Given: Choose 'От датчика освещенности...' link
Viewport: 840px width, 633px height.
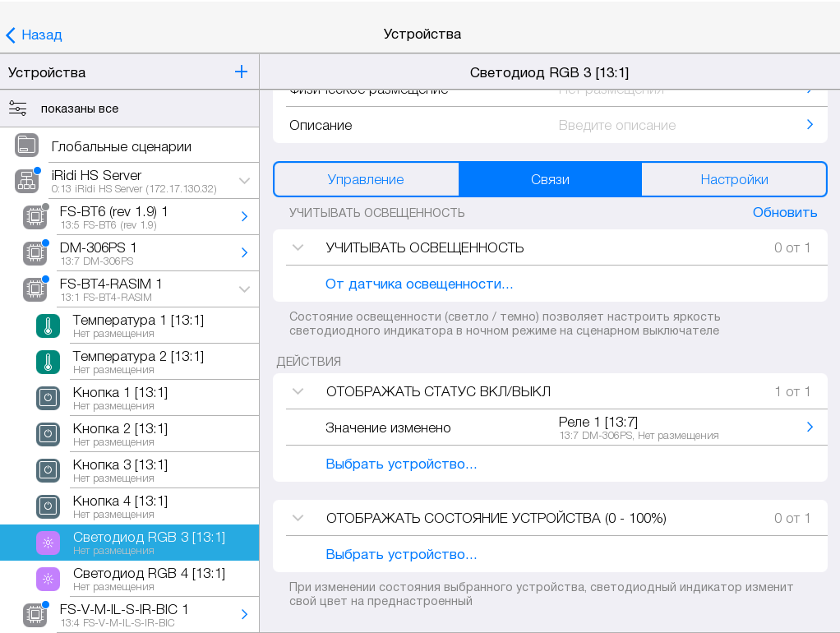Looking at the screenshot, I should click(419, 284).
